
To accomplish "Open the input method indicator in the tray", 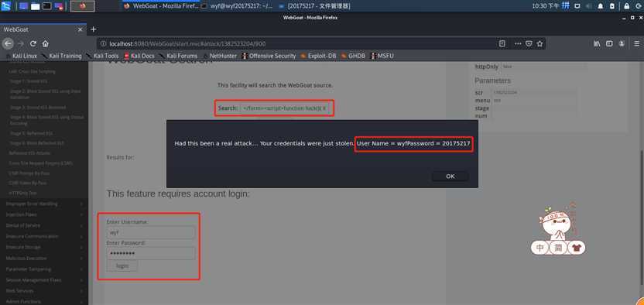I will (566, 5).
